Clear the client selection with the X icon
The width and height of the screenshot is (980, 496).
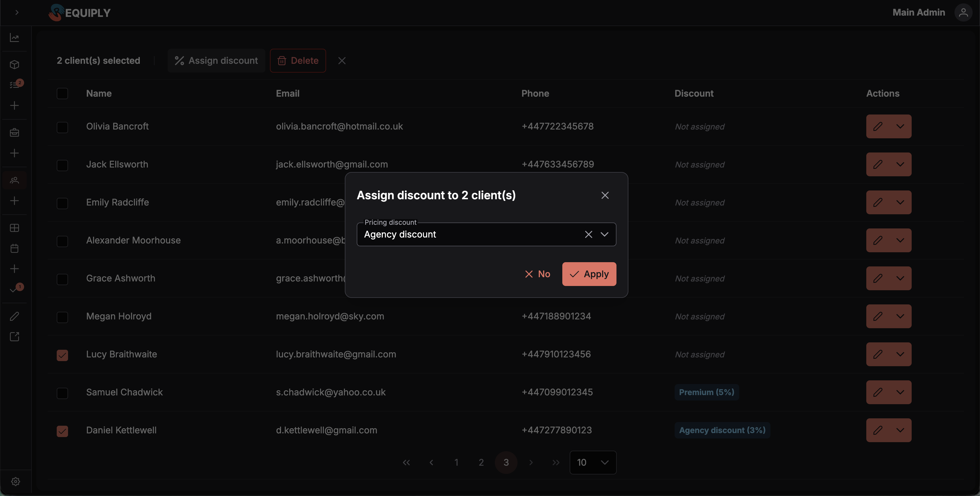[342, 60]
